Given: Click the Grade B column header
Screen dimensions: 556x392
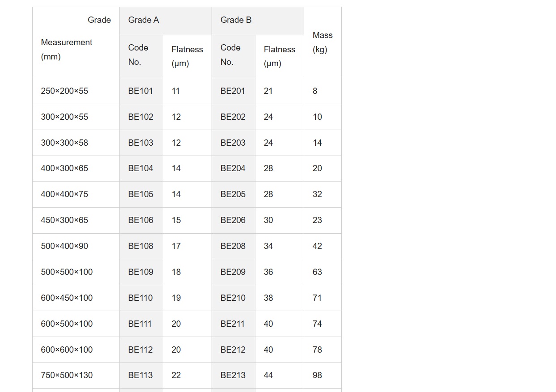Looking at the screenshot, I should [x=258, y=21].
